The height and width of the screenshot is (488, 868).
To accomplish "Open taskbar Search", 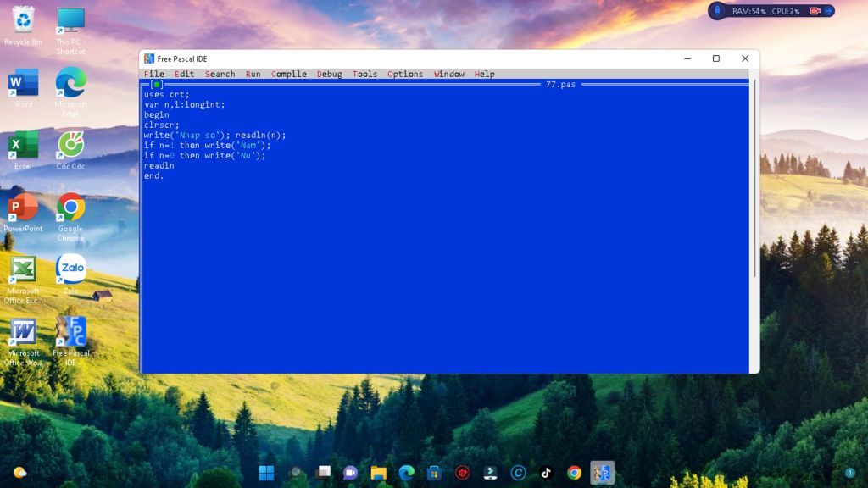I will 296,473.
